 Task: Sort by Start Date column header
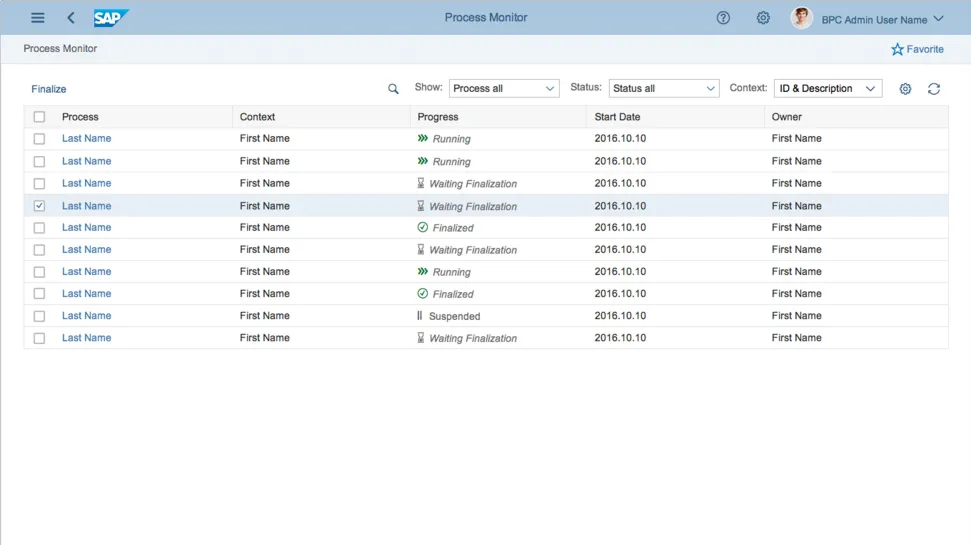(617, 117)
